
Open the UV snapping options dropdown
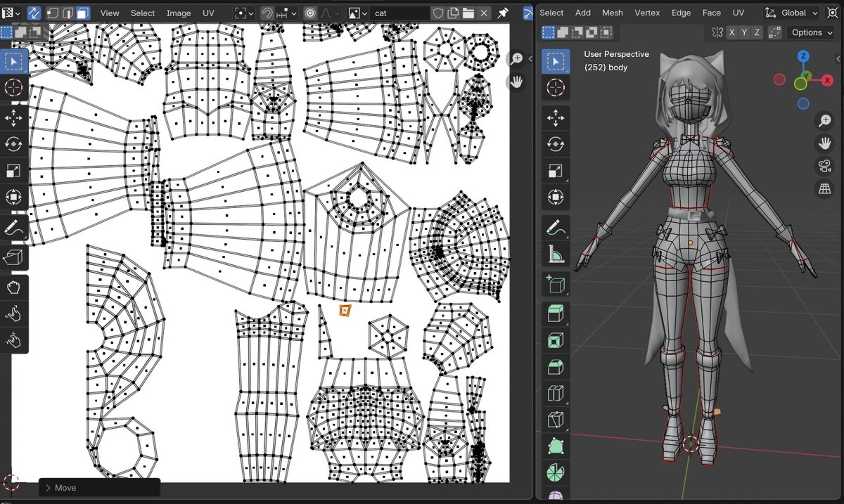[287, 13]
